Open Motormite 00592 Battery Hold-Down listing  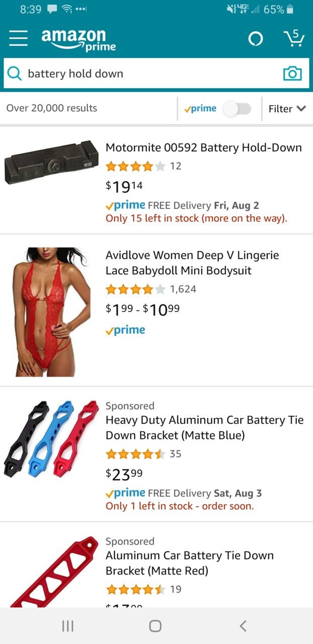click(204, 148)
